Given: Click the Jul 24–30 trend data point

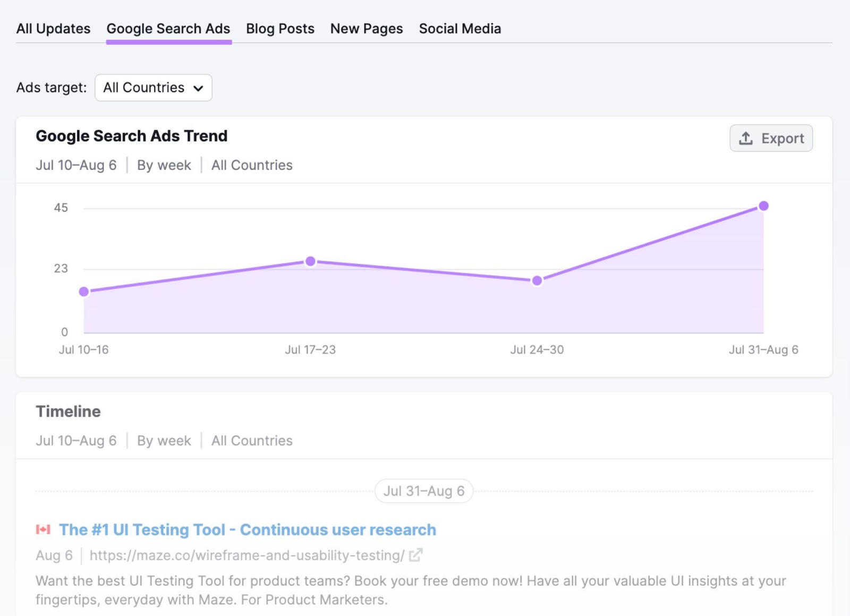Looking at the screenshot, I should coord(537,280).
